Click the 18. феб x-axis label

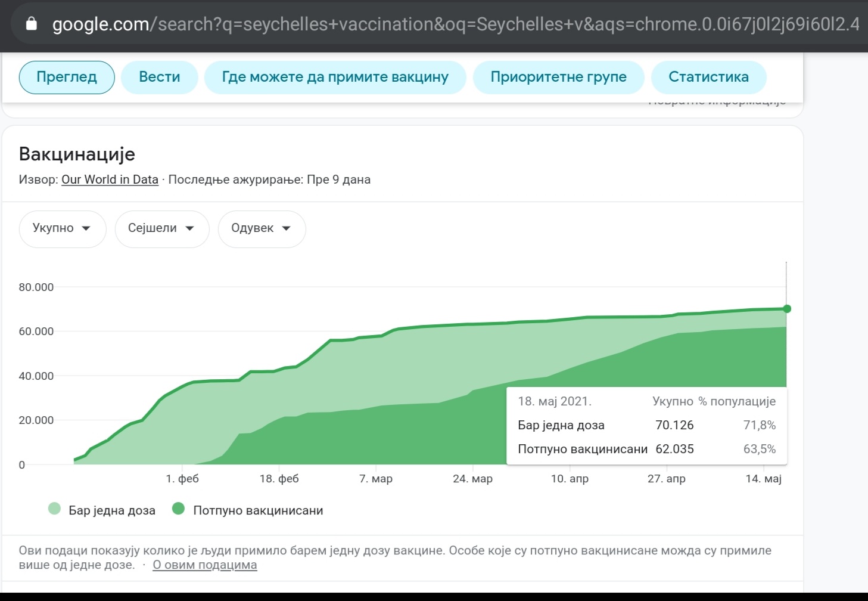click(x=279, y=479)
